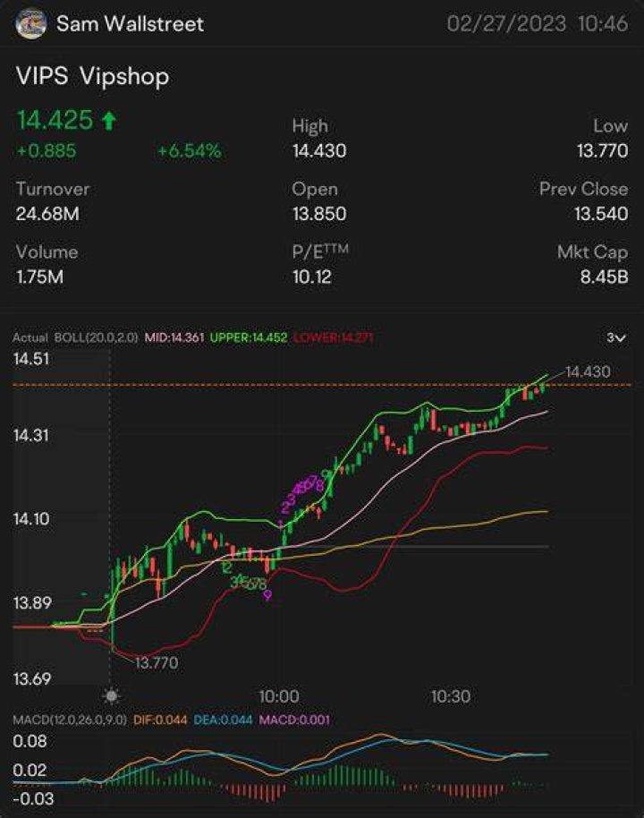Select the MID:14.361 Bollinger value
Screen dimensions: 644x818
point(174,337)
